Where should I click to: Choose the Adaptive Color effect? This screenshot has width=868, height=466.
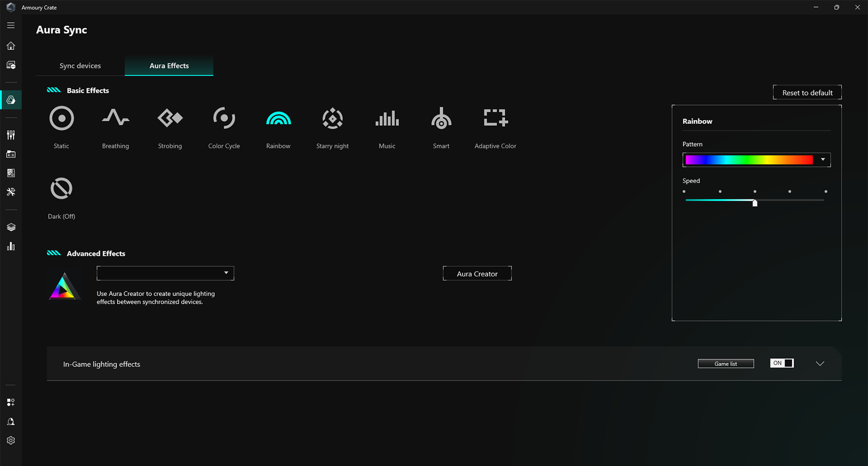click(x=495, y=119)
